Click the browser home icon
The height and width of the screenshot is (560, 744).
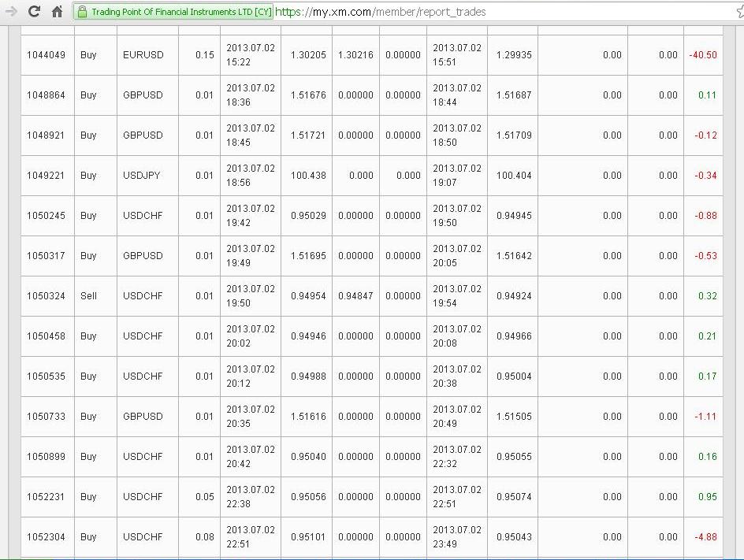[57, 11]
